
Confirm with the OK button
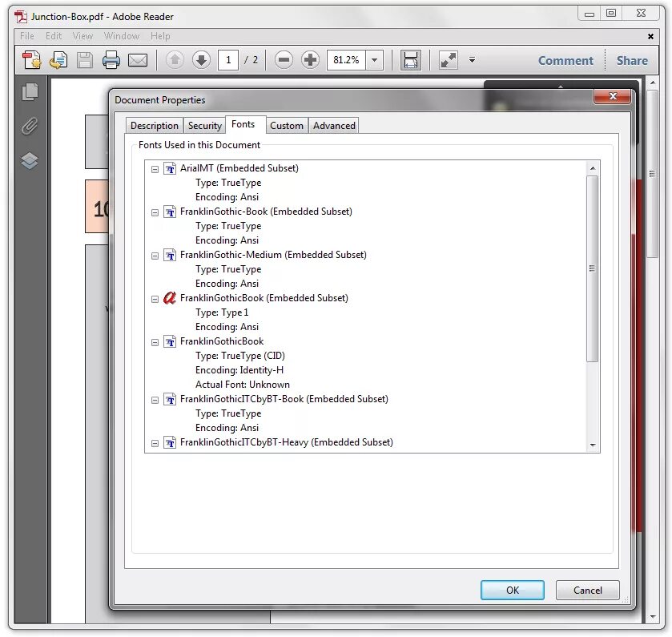512,591
